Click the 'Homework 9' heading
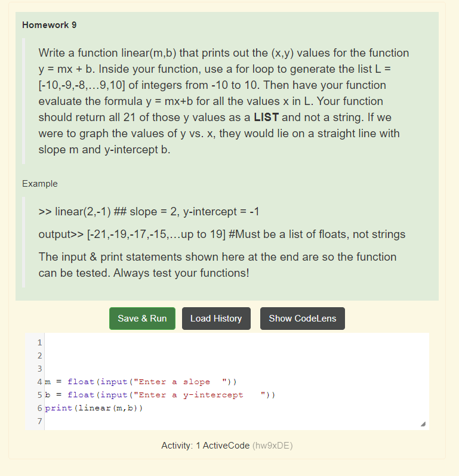This screenshot has width=459, height=476. tap(49, 25)
